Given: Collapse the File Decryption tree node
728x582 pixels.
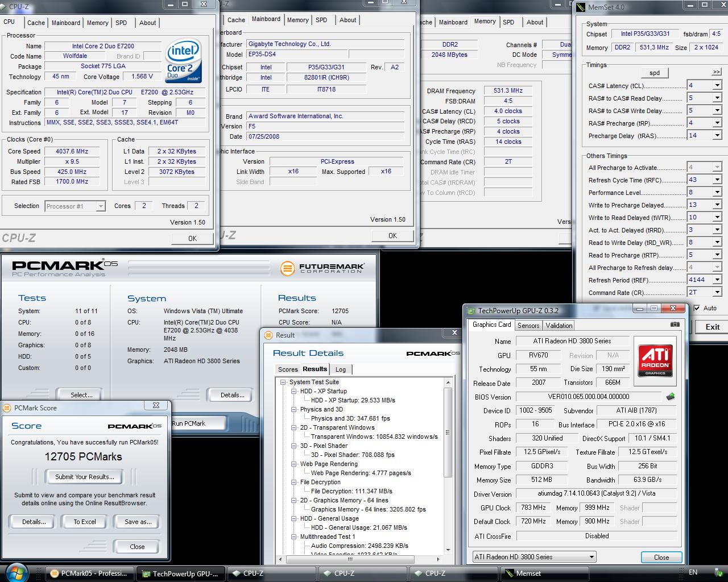Looking at the screenshot, I should pyautogui.click(x=294, y=482).
